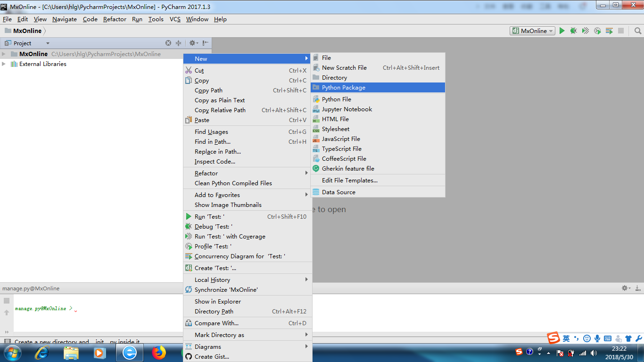
Task: Open the Navigate menu
Action: (65, 19)
